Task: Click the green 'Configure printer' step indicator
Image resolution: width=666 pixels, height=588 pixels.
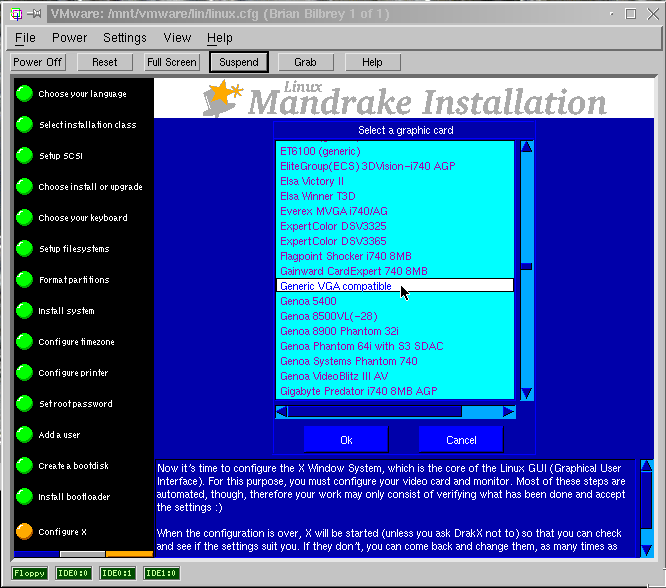Action: point(24,373)
